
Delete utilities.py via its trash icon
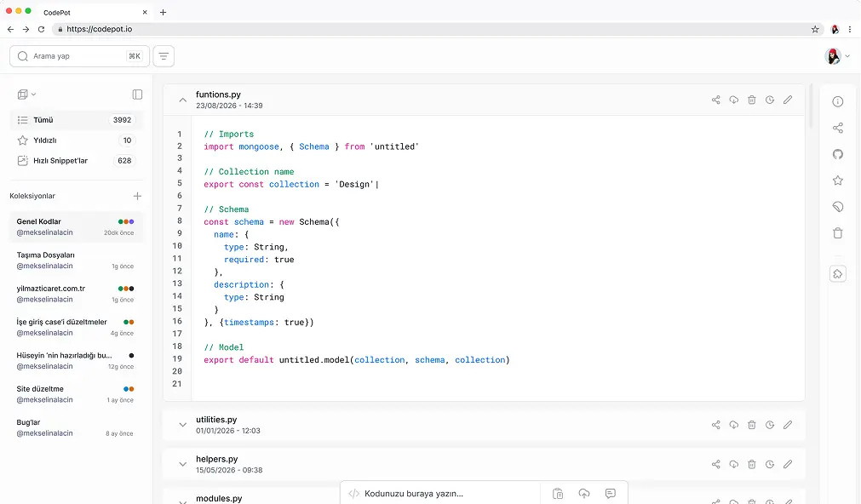pyautogui.click(x=751, y=425)
